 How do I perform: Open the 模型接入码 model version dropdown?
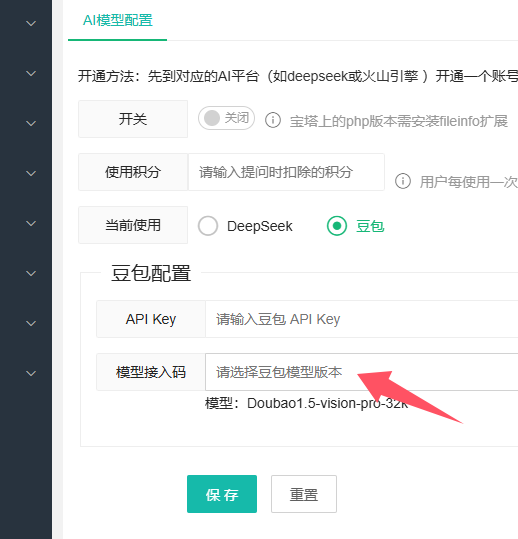pos(362,372)
